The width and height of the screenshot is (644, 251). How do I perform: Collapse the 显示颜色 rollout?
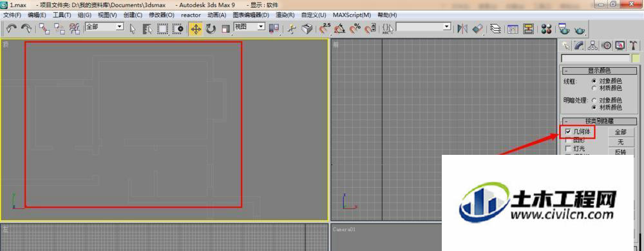599,71
